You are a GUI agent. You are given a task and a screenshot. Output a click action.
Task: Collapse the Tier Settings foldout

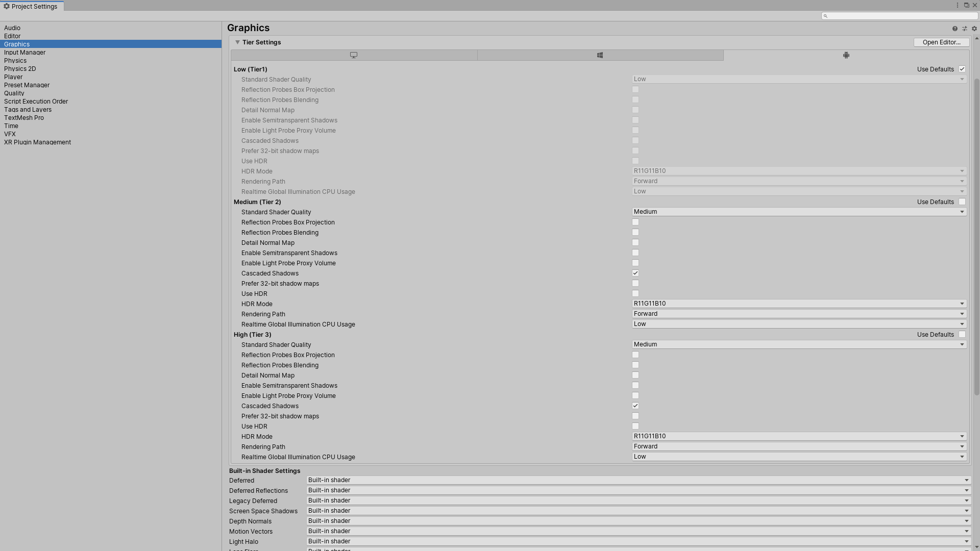click(x=237, y=42)
